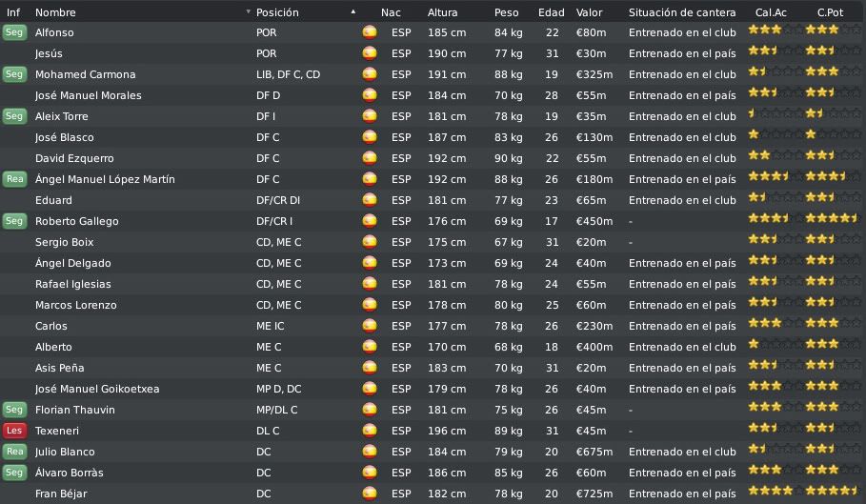Select player Carlos in the list
Viewport: 866px width, 504px height.
50,326
